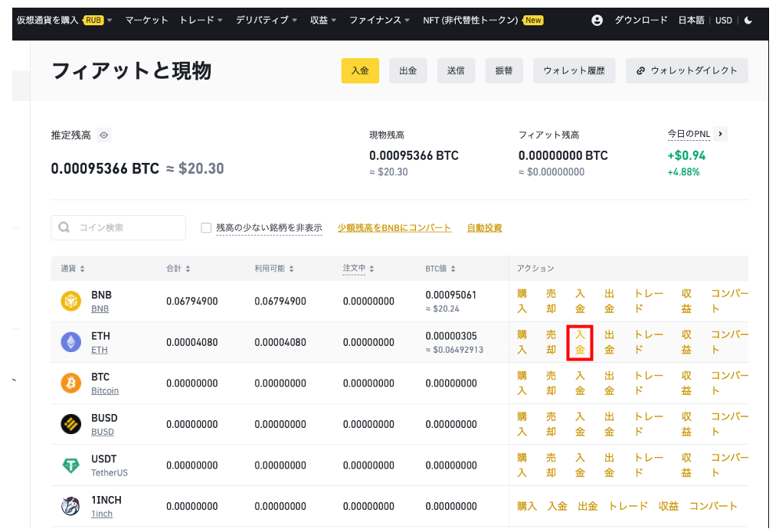Screen dimensions: 779x532
Task: Click 購入 in the USDT row
Action: pos(522,465)
